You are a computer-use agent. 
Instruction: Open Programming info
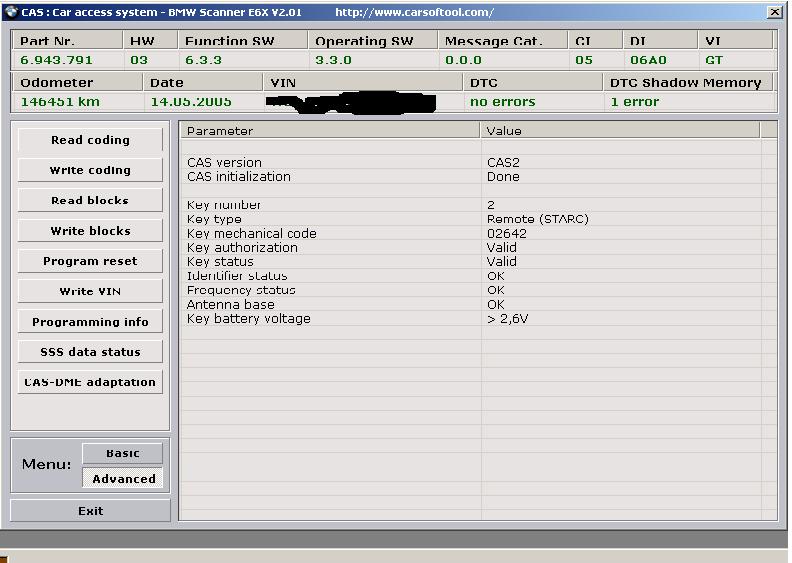(90, 322)
